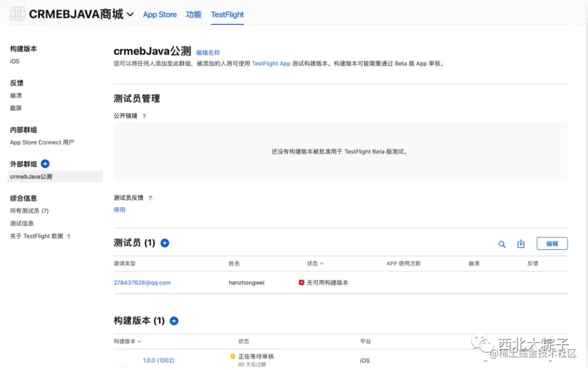The width and height of the screenshot is (588, 370).
Task: Click help icon beside 关于 TestFlight 数据
Action: click(x=69, y=236)
